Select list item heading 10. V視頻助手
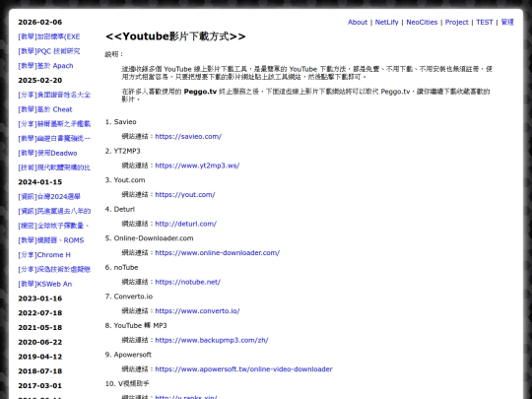 127,384
